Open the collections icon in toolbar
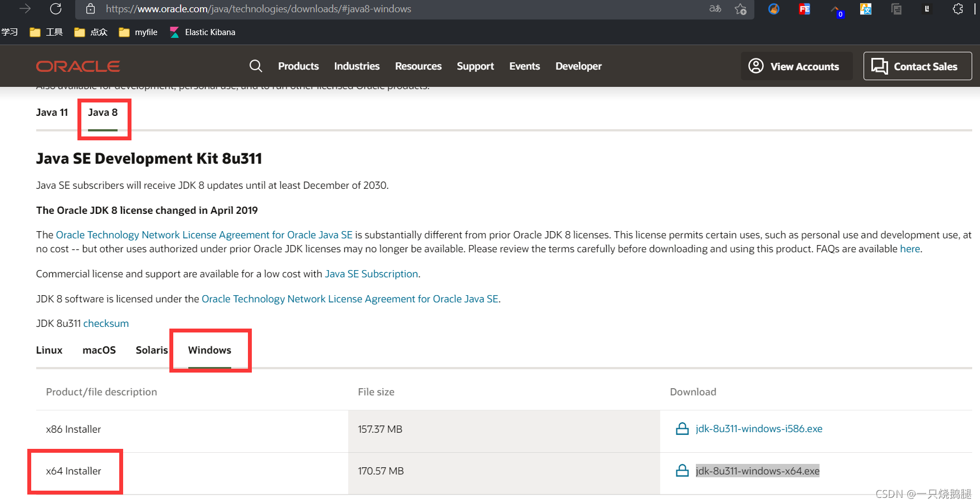The width and height of the screenshot is (980, 504). point(896,9)
